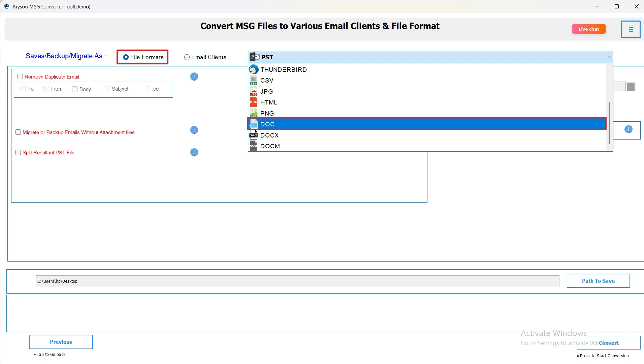Choose DOCX from the format list

point(427,135)
